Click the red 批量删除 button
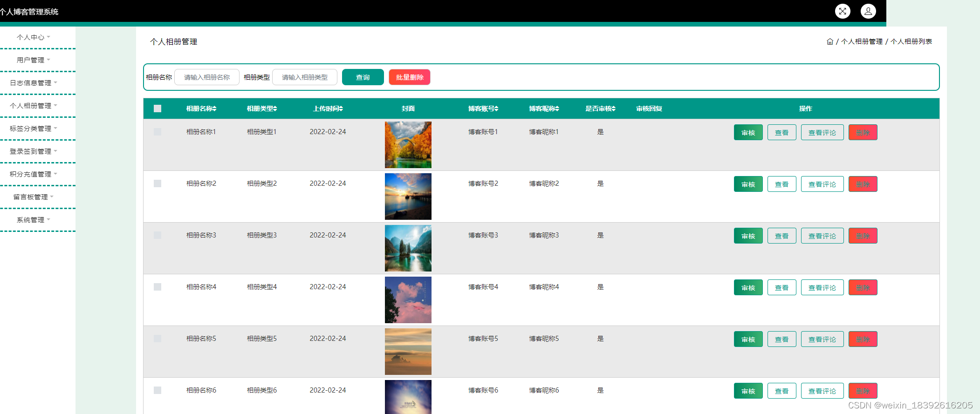 point(410,77)
